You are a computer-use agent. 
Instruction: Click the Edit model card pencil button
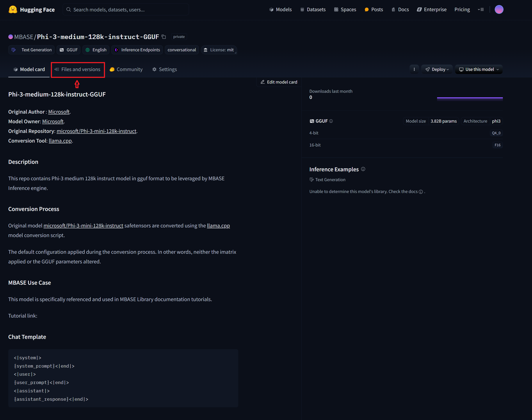point(279,82)
